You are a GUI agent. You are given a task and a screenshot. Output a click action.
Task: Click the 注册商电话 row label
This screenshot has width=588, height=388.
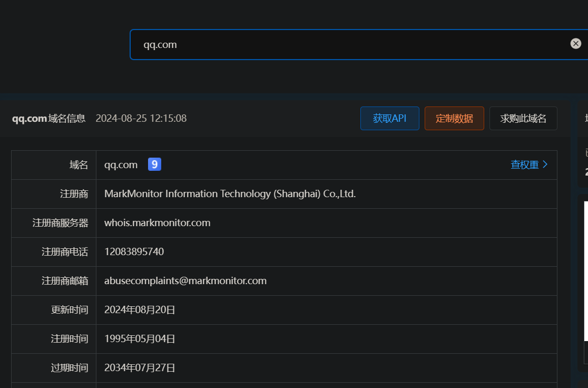tap(65, 251)
